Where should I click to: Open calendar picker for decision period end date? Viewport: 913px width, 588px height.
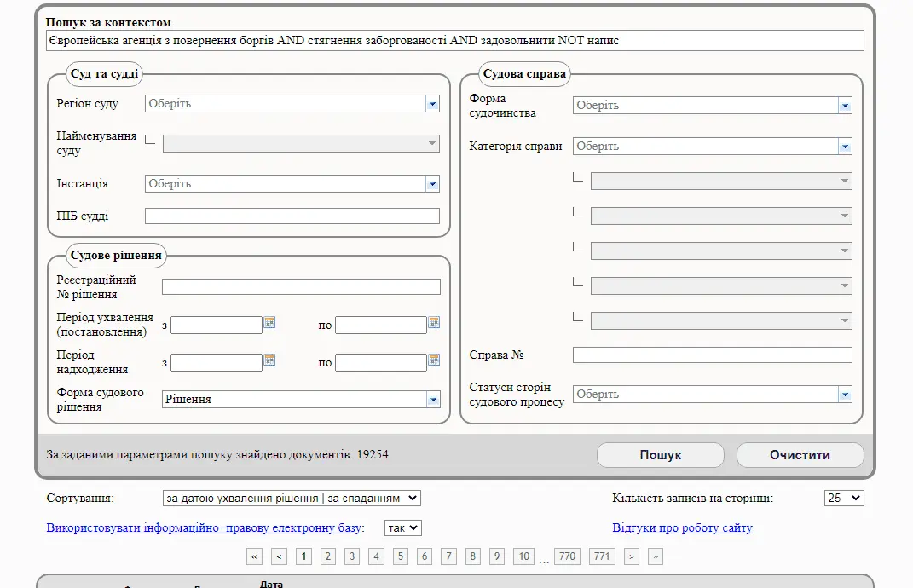point(435,324)
